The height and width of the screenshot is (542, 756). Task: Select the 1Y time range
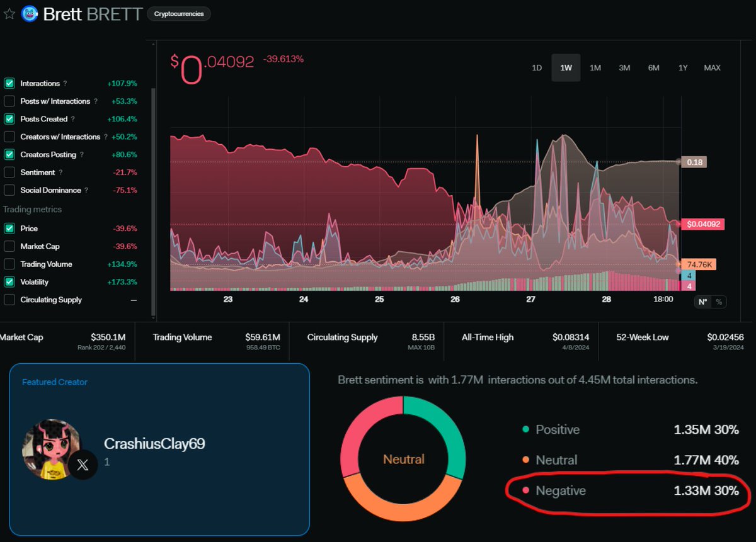(683, 67)
